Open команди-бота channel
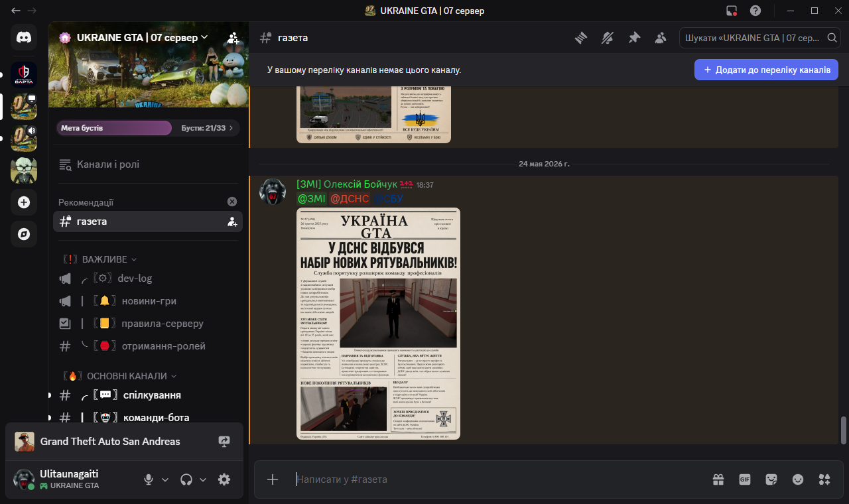849x504 pixels. tap(147, 418)
